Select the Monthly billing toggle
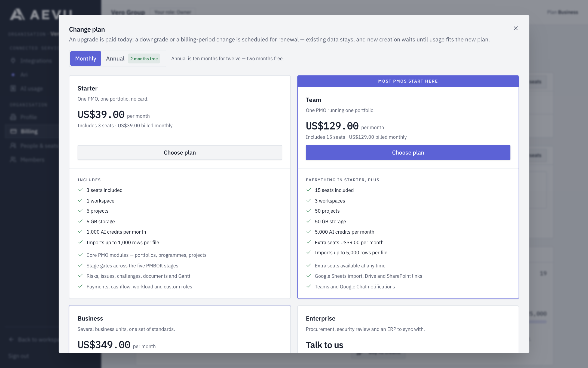Viewport: 588px width, 368px height. (x=85, y=59)
